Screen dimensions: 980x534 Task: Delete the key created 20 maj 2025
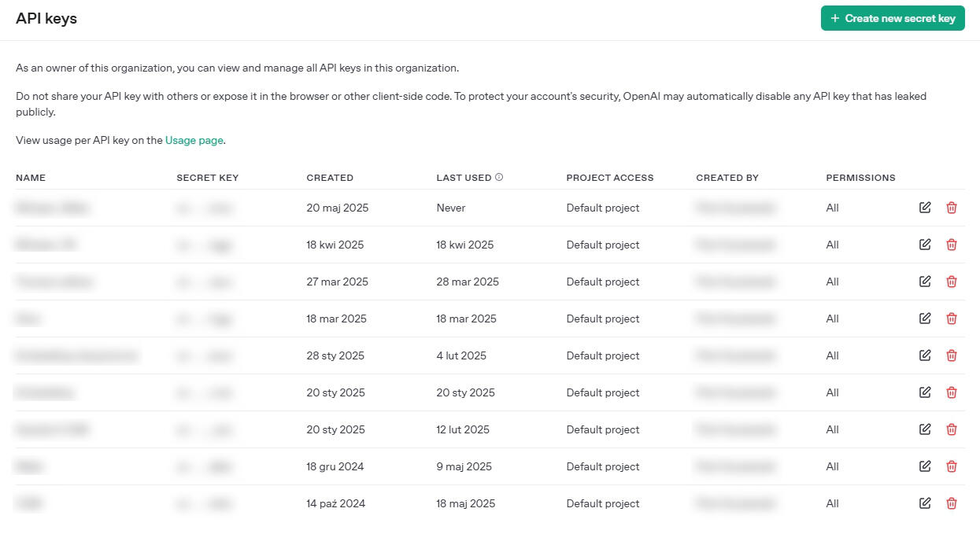click(952, 208)
